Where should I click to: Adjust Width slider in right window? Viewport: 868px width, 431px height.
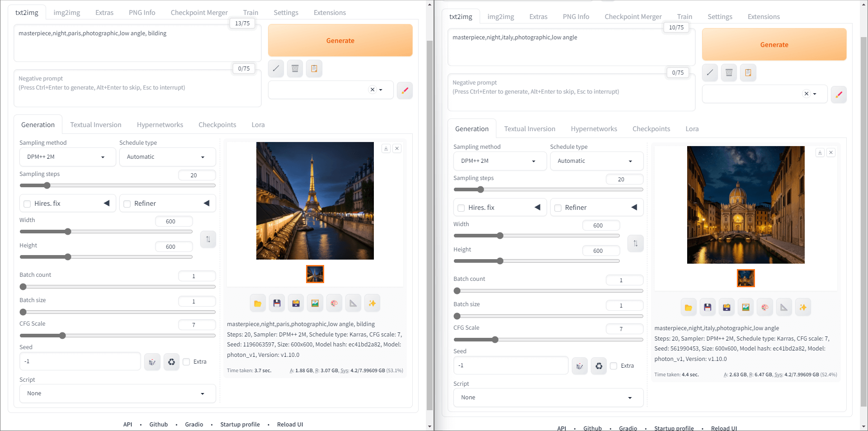pyautogui.click(x=537, y=236)
